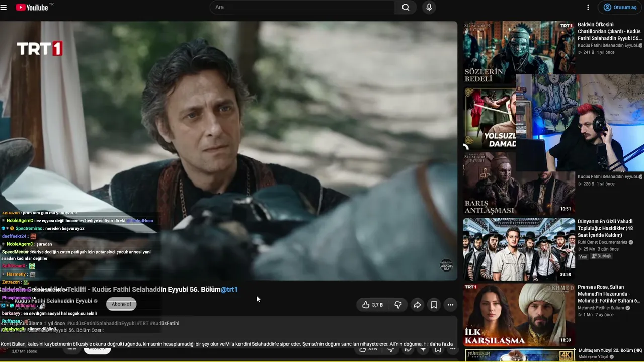
Task: Focus the "Ara" search field
Action: click(302, 7)
